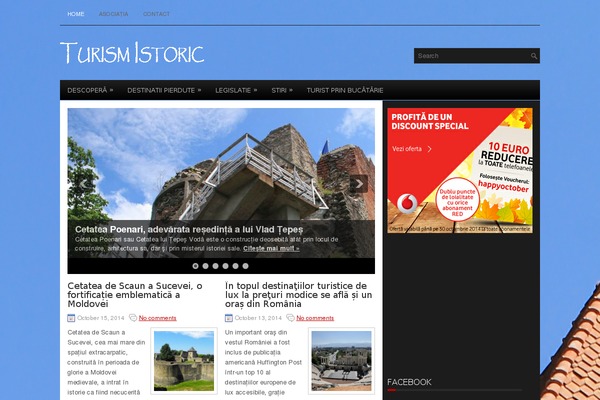Open În topul destinațiilor turistice article title
The width and height of the screenshot is (600, 400).
click(x=298, y=295)
